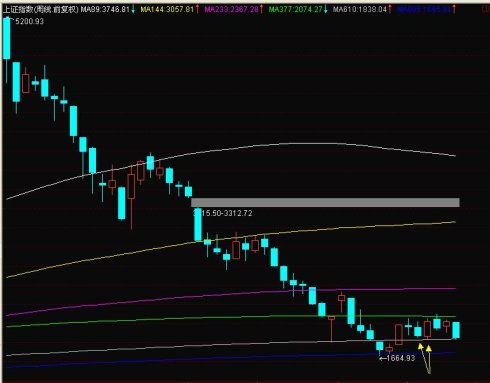
Task: Select the MA89:3746.81 indicator label
Action: tap(105, 9)
